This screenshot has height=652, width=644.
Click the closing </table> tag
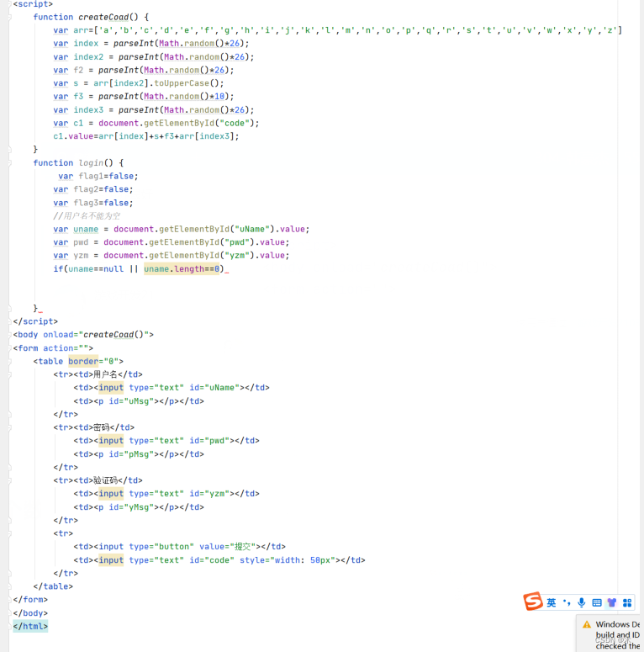[53, 586]
